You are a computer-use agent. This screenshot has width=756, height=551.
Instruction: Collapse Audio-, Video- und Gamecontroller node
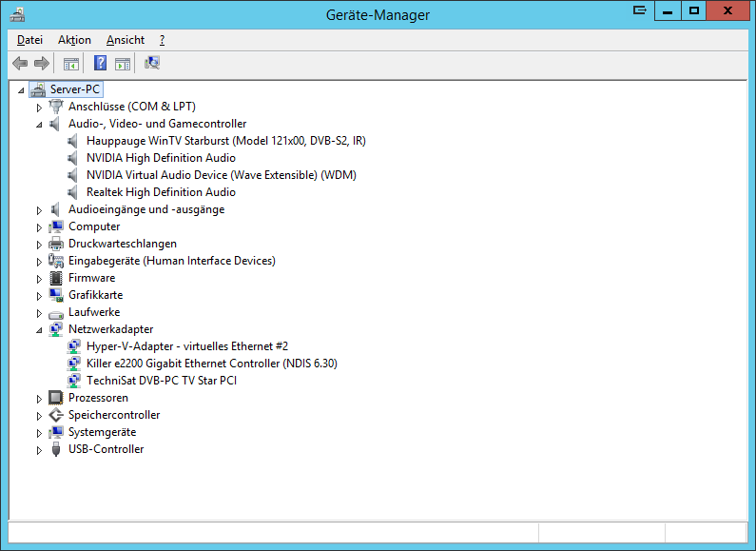click(39, 125)
